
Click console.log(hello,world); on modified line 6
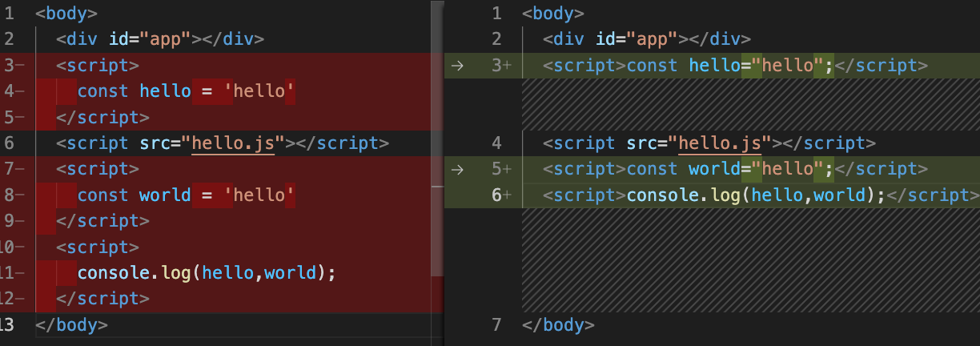[x=756, y=195]
